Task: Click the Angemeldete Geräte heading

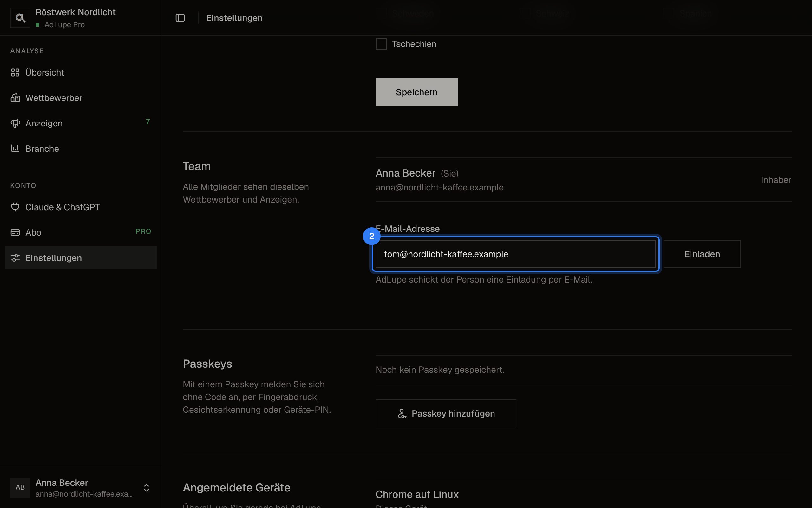Action: pos(237,487)
